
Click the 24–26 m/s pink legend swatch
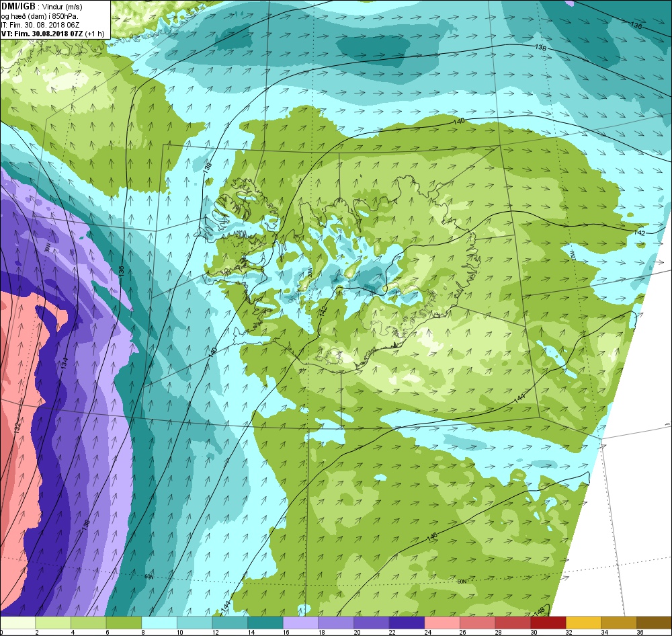pos(442,623)
